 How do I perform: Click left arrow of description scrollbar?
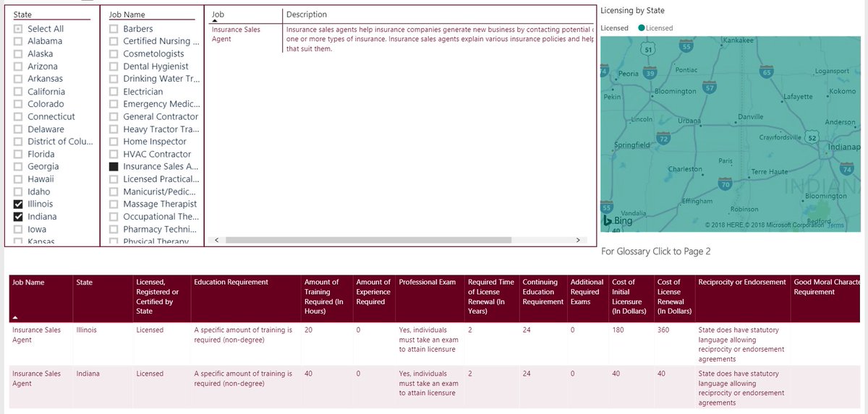[216, 240]
